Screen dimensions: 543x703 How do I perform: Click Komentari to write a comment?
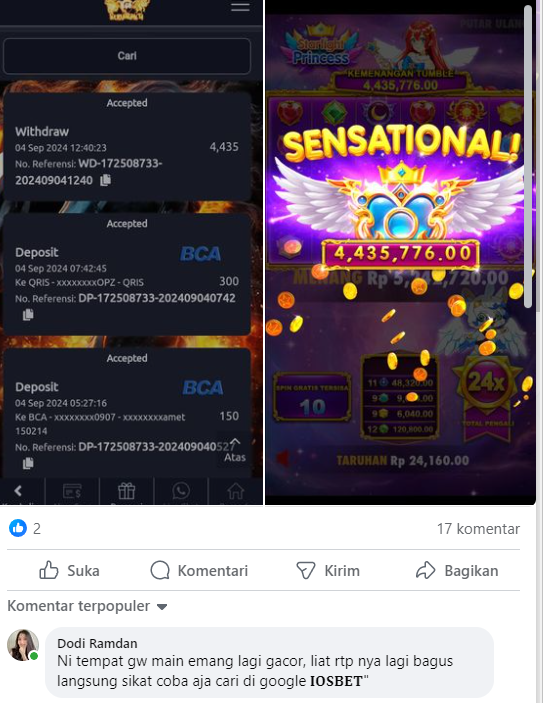tap(199, 570)
